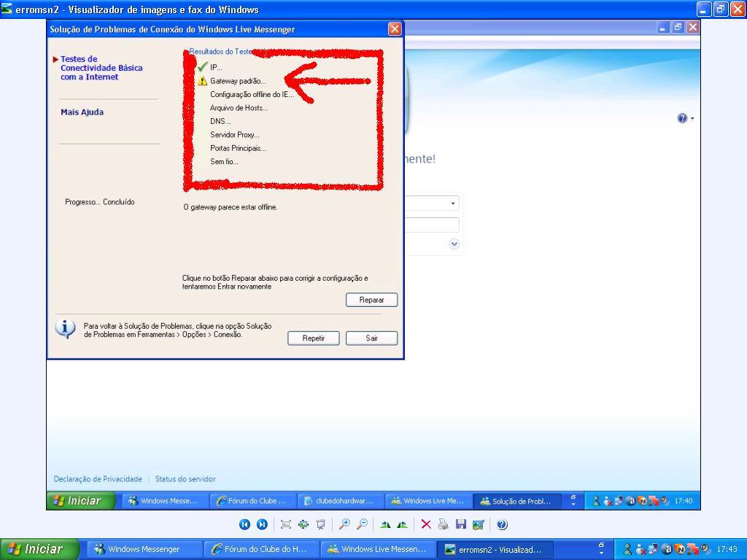The height and width of the screenshot is (560, 747).
Task: Close the troubleshooter dialog with red X
Action: (x=395, y=29)
